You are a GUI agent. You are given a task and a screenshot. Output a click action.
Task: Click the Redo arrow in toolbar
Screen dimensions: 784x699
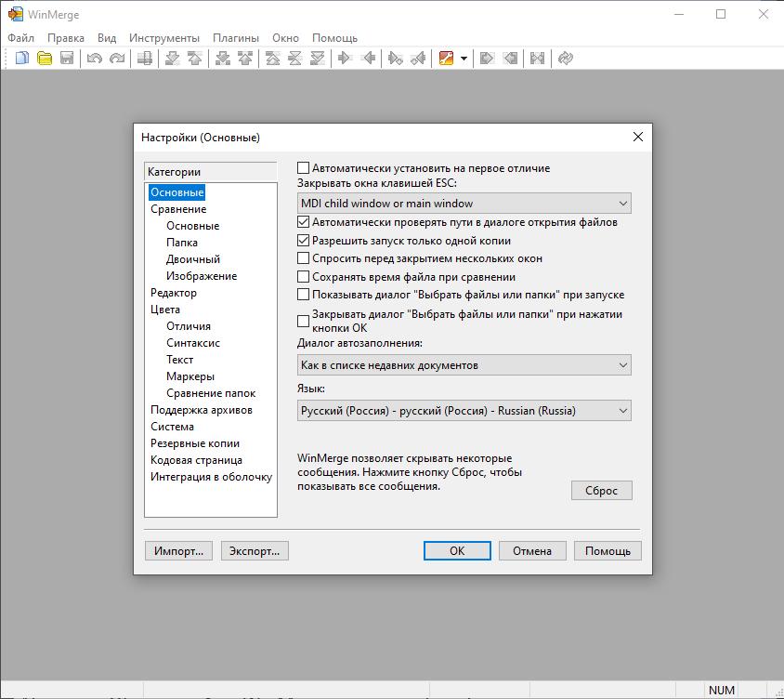pyautogui.click(x=117, y=59)
